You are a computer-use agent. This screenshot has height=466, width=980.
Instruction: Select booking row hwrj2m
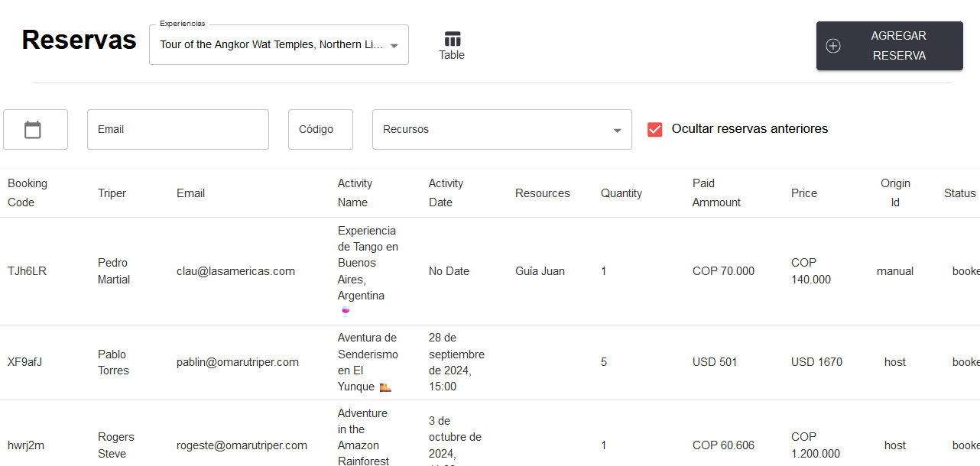coord(26,445)
